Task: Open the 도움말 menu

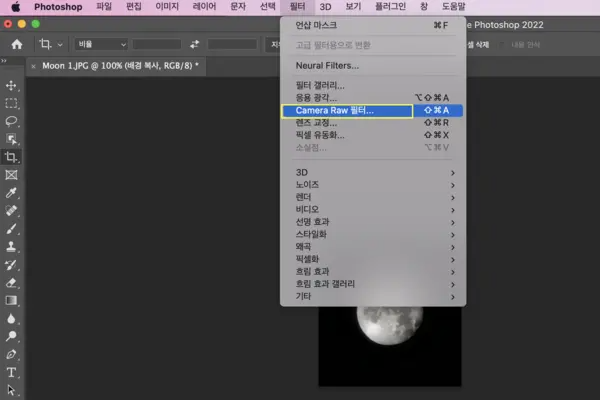Action: 453,7
